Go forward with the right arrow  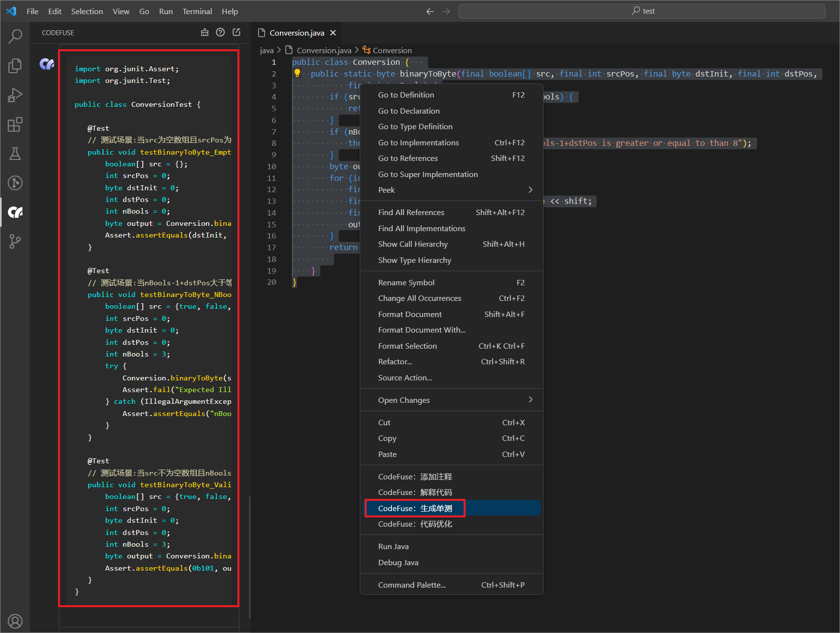click(446, 11)
